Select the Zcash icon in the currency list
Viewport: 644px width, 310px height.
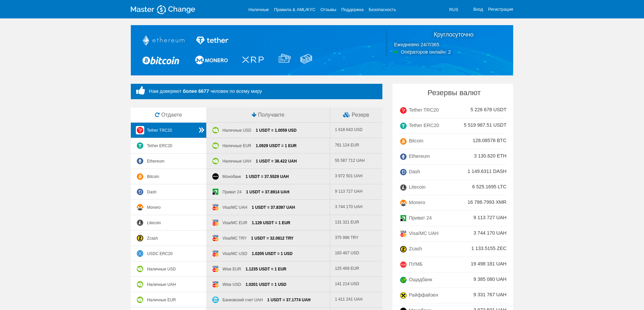point(140,238)
